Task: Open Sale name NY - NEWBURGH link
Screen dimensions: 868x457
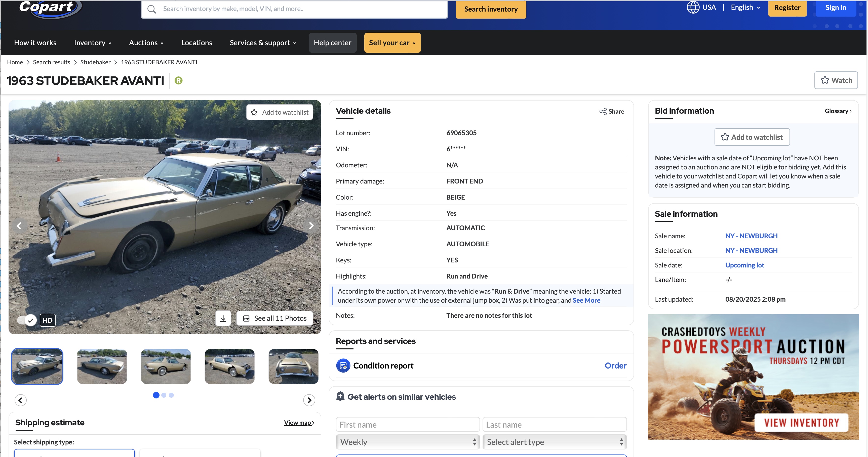Action: click(752, 236)
